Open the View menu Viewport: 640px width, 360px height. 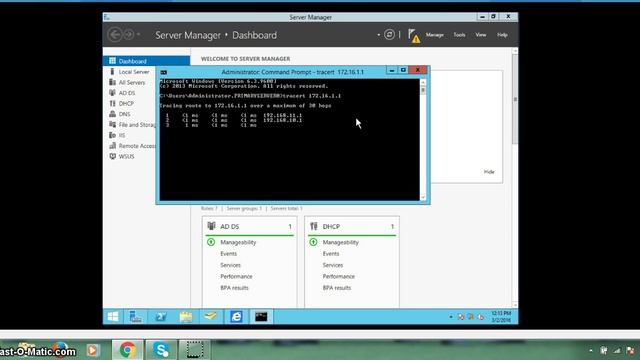480,35
